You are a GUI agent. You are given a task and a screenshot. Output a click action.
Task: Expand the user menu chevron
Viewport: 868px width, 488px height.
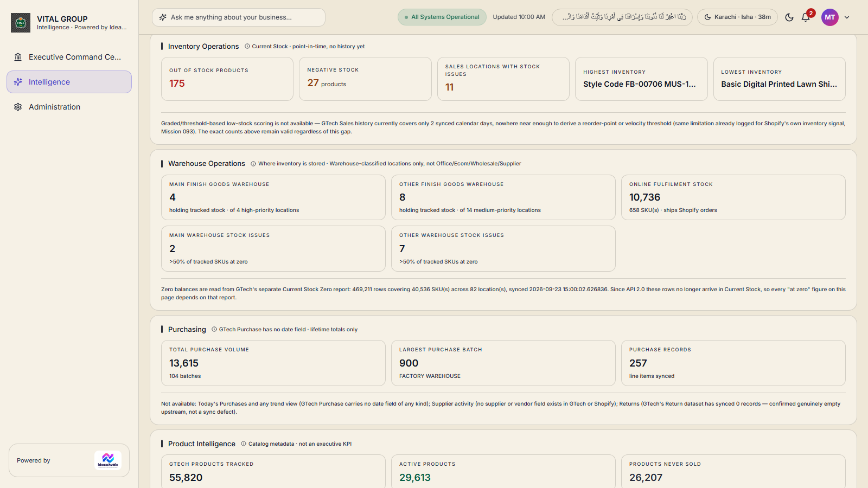[x=847, y=17]
